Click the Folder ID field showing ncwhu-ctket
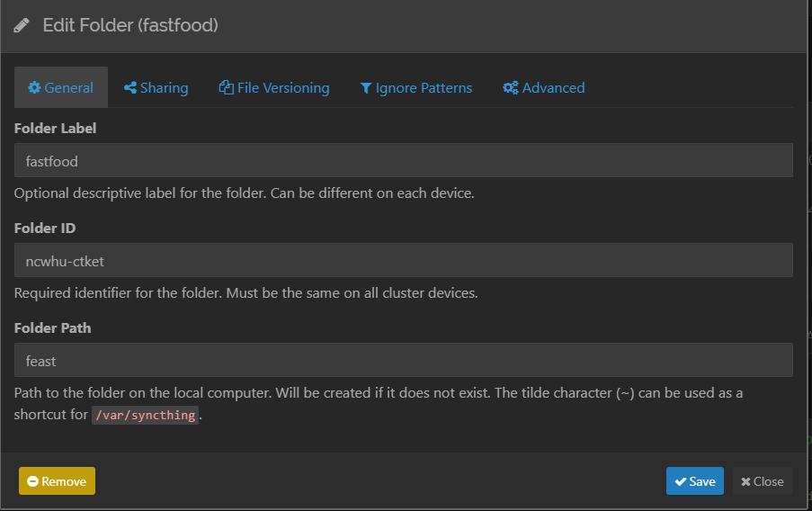 tap(403, 261)
